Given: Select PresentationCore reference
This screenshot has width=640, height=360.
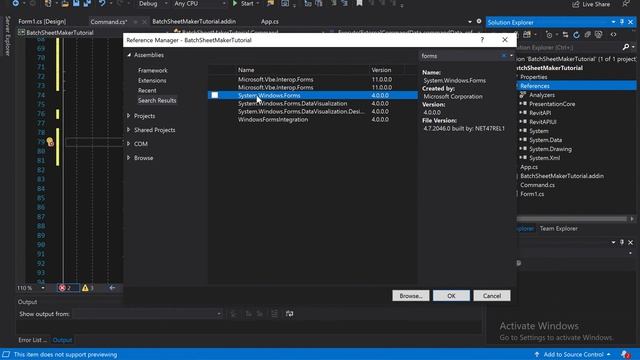Looking at the screenshot, I should click(x=552, y=104).
